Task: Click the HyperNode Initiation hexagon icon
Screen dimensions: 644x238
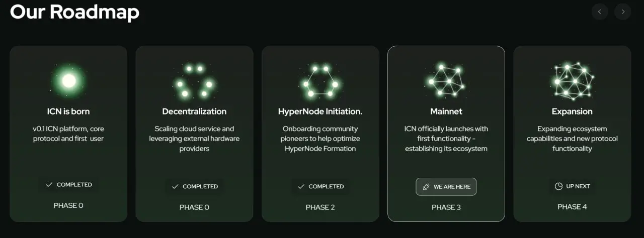Action: click(x=320, y=80)
